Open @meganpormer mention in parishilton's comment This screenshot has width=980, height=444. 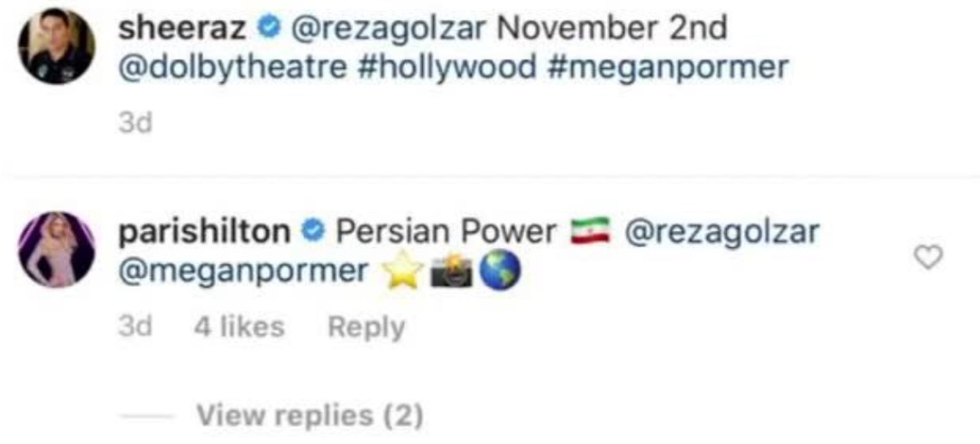pos(243,272)
